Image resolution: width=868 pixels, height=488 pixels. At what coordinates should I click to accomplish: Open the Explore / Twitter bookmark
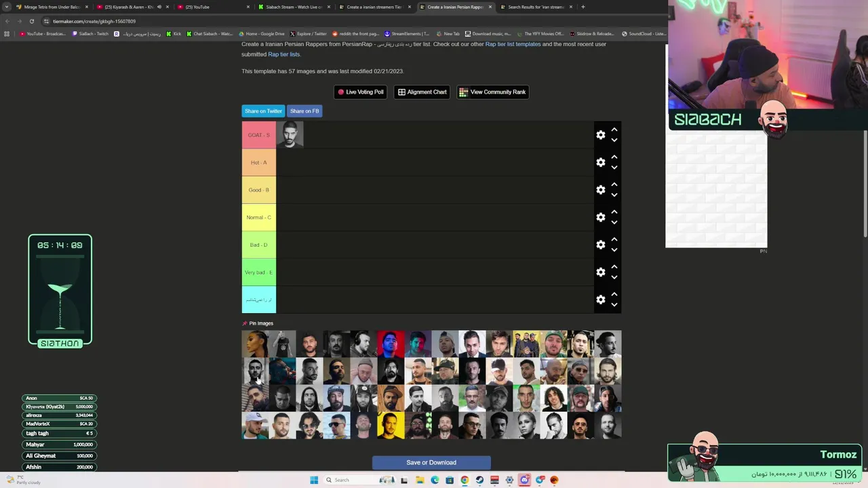[309, 34]
